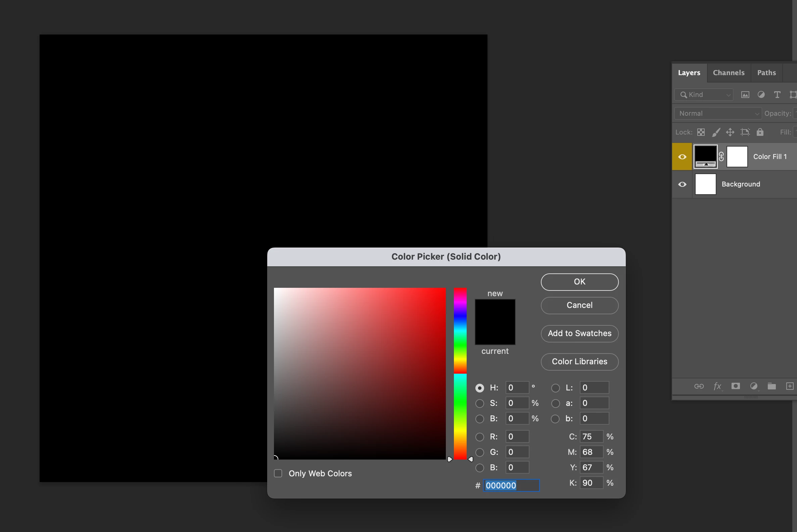Select the S saturation radio button
This screenshot has width=797, height=532.
click(479, 404)
